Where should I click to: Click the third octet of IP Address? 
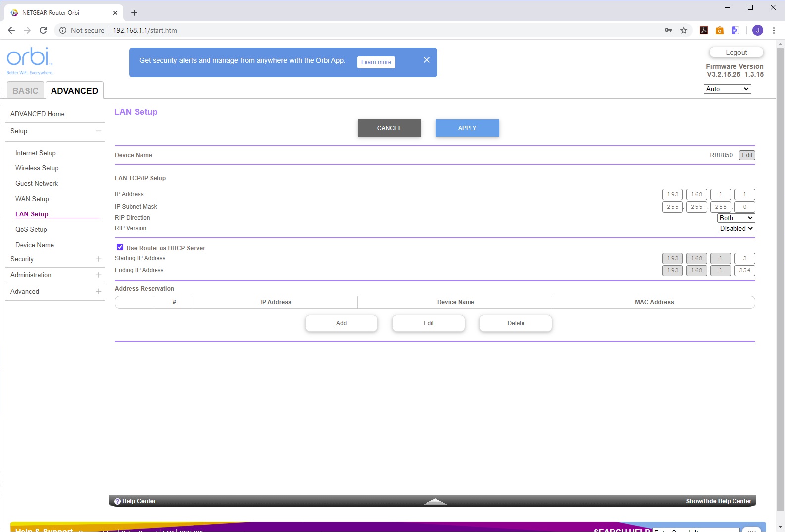click(721, 194)
